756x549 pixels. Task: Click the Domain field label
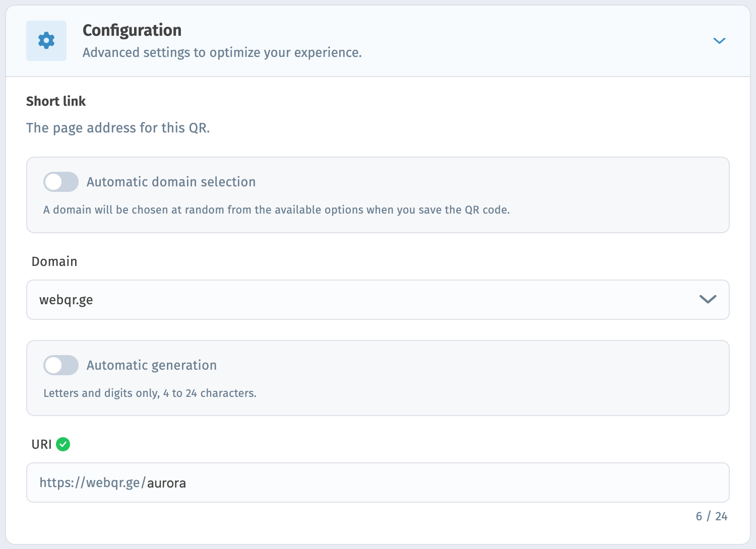point(54,261)
